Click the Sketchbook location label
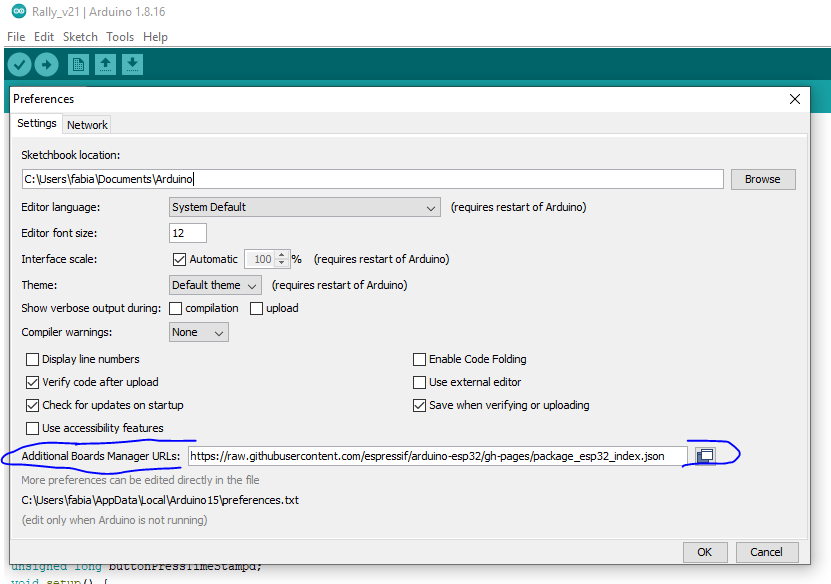Viewport: 831px width, 584px height. [70, 155]
